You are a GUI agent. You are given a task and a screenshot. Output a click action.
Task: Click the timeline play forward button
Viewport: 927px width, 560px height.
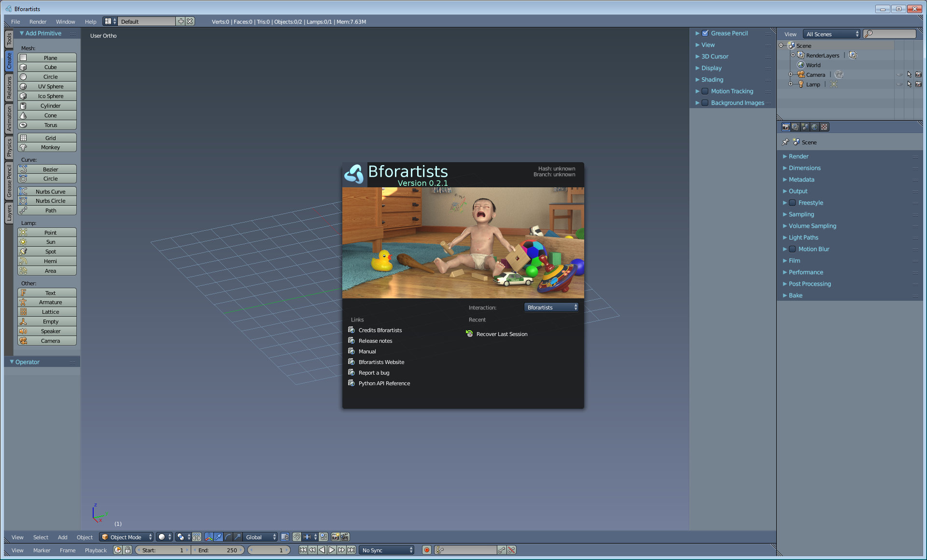pos(332,550)
